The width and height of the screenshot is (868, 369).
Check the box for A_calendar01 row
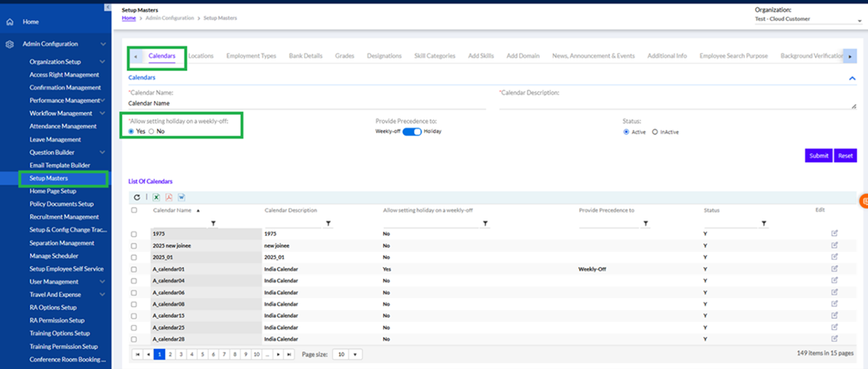click(x=134, y=269)
